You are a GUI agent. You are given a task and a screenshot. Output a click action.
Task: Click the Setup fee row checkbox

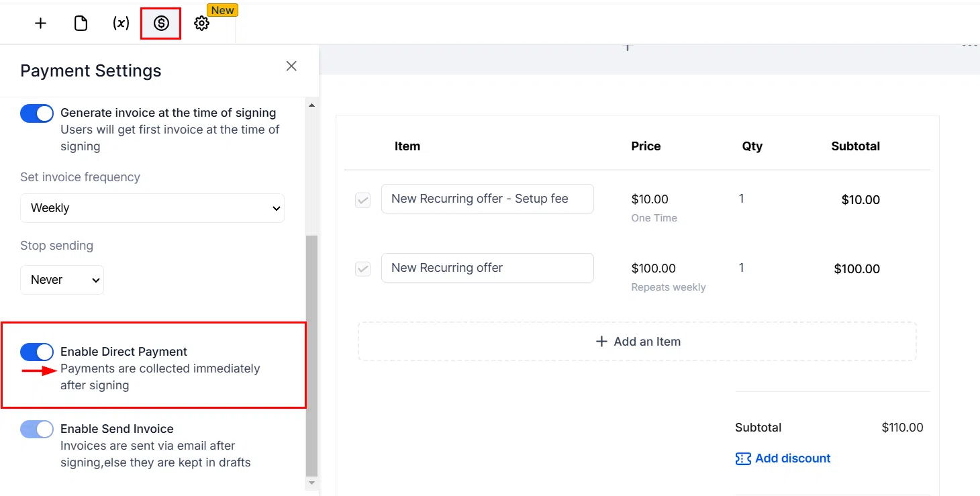tap(362, 200)
